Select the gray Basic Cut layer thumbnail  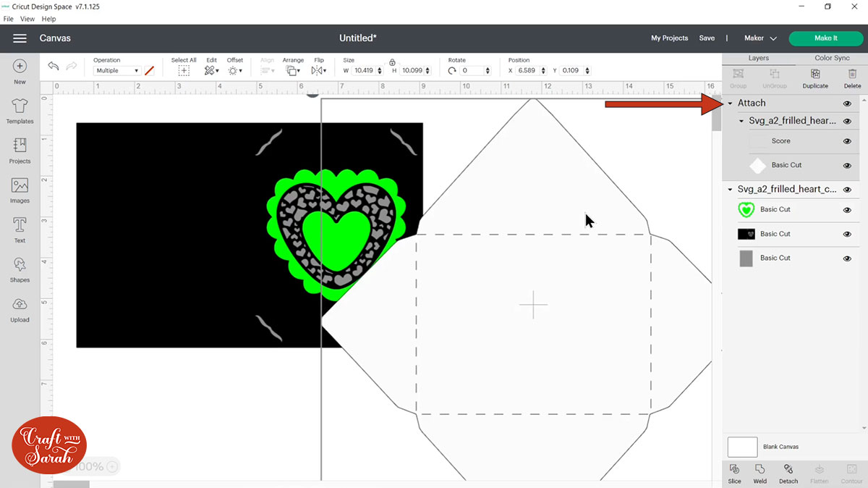(x=746, y=258)
